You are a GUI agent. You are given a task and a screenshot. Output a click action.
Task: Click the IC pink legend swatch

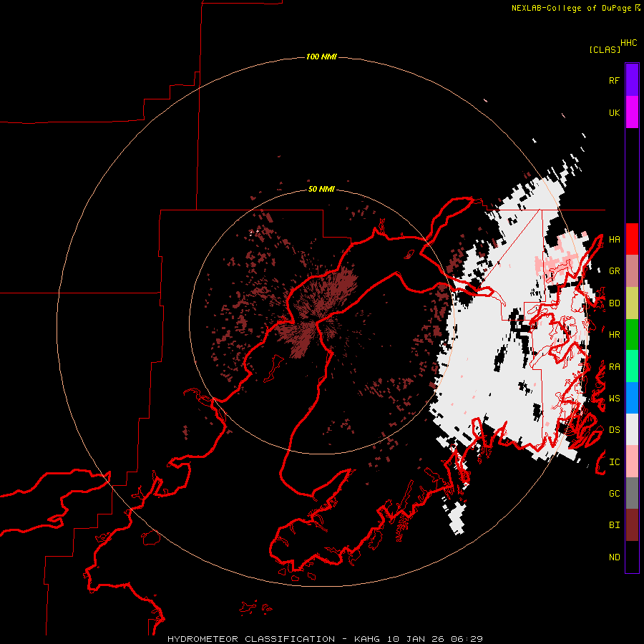[632, 462]
